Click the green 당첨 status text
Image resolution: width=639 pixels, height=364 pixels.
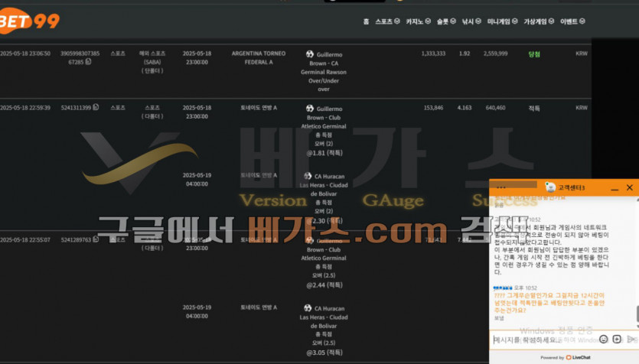pos(534,54)
